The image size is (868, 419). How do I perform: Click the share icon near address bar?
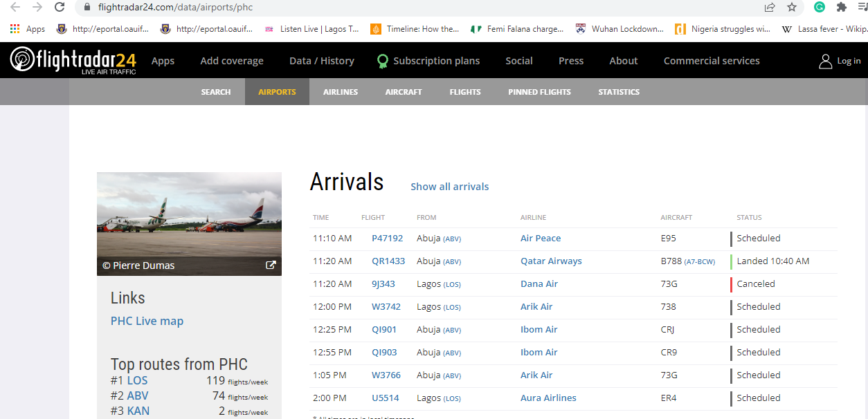click(x=769, y=8)
